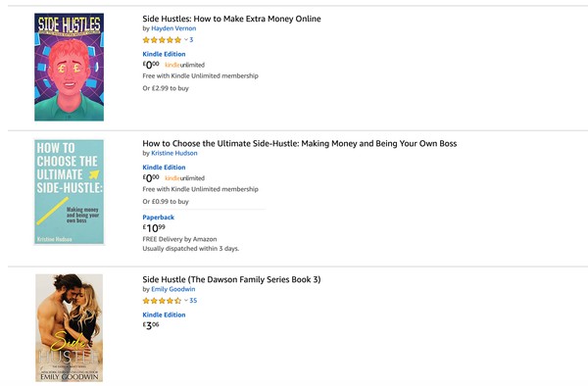Expand rating dropdown arrow beside 3 reviews
The image size is (588, 386).
186,39
